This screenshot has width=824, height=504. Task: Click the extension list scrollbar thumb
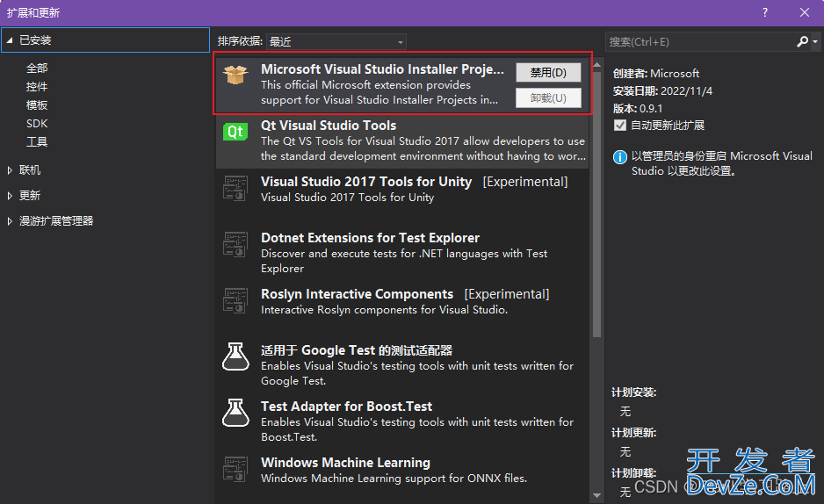[596, 205]
